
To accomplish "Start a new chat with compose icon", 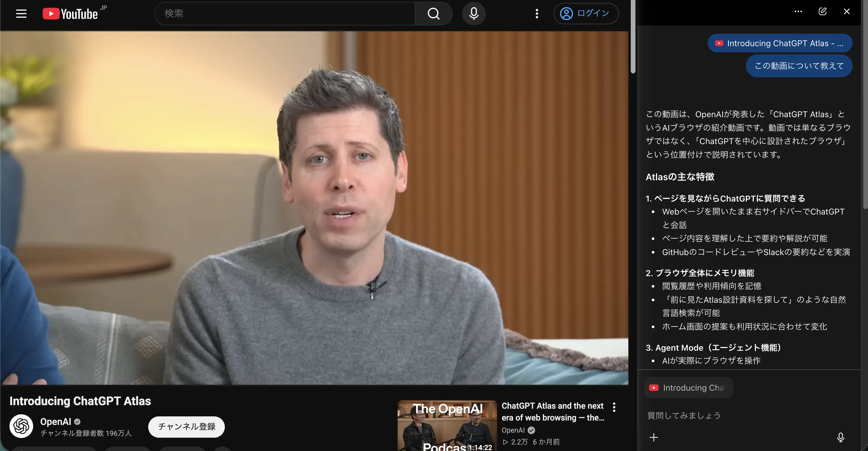I will pos(822,12).
